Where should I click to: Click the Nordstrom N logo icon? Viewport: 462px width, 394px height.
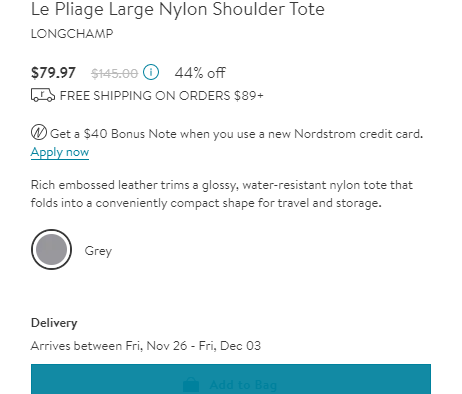(39, 133)
